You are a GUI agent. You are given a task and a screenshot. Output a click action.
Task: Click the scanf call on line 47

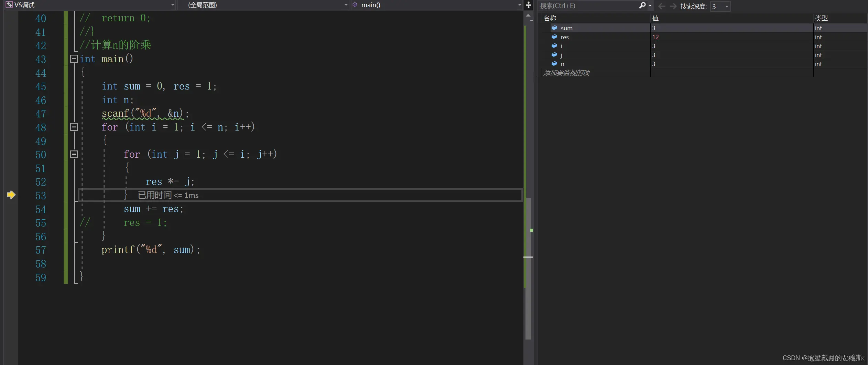pos(145,113)
